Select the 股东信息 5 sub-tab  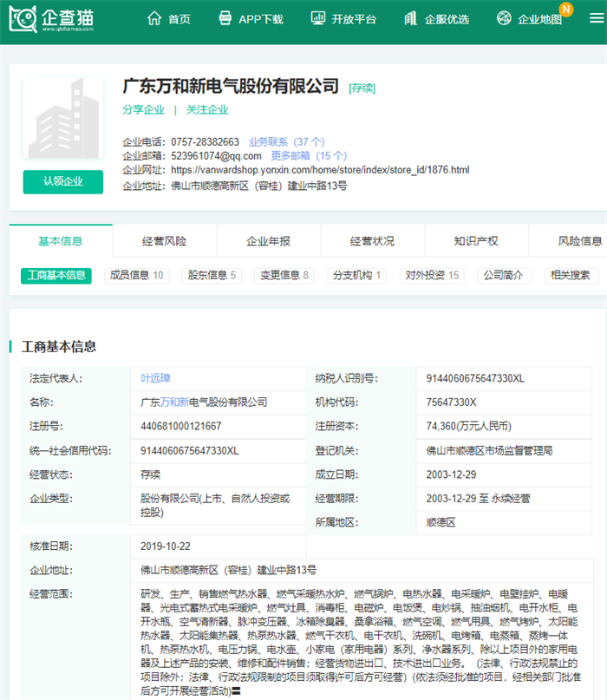pyautogui.click(x=212, y=276)
